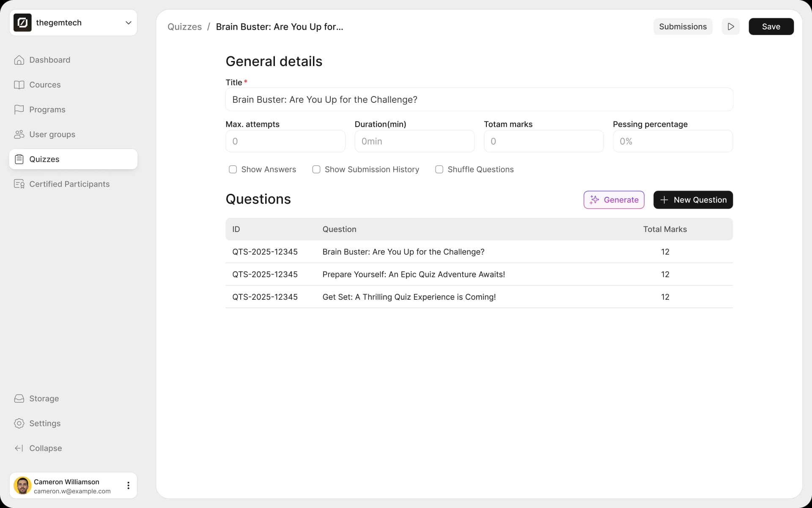Select Quizzes in the sidebar

coord(73,159)
